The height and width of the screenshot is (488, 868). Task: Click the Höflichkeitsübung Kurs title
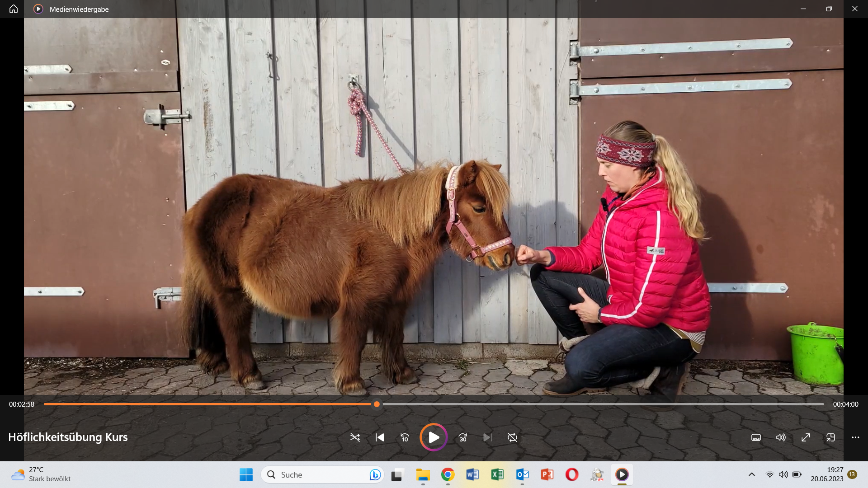click(68, 437)
